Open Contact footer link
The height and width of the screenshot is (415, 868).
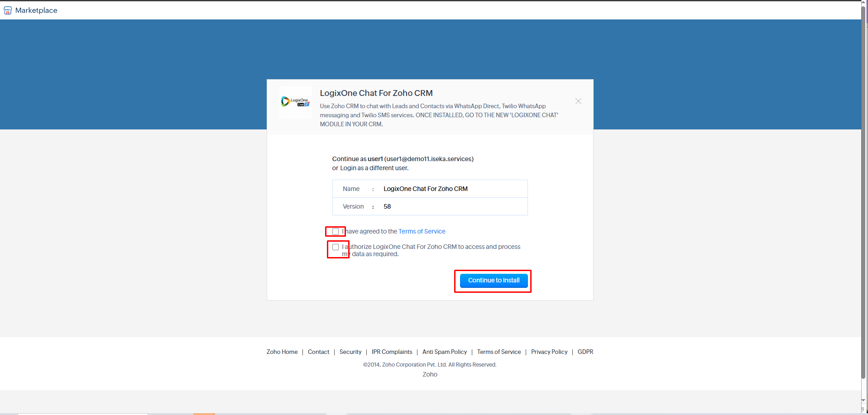click(x=318, y=352)
